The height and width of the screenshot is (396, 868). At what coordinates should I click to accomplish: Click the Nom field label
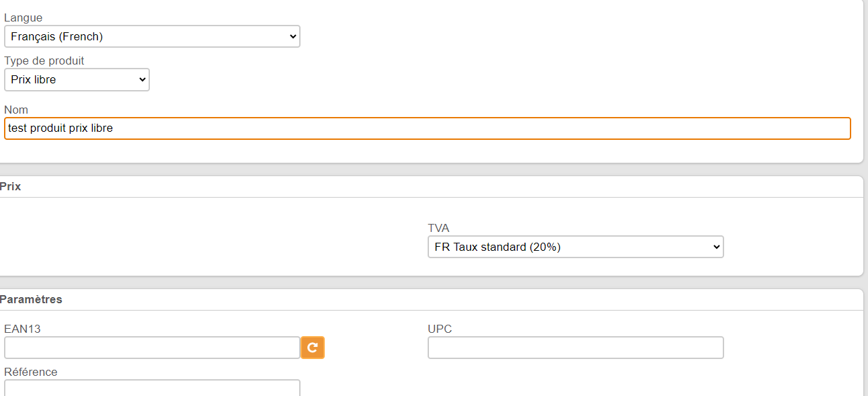coord(16,110)
